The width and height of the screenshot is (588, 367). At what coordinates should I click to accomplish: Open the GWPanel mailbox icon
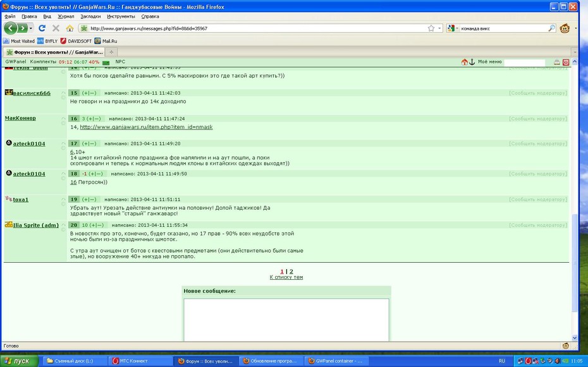click(557, 63)
